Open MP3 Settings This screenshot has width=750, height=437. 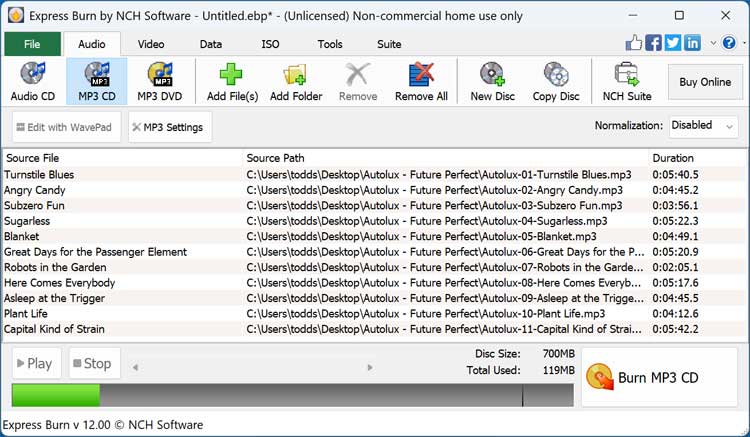point(170,127)
